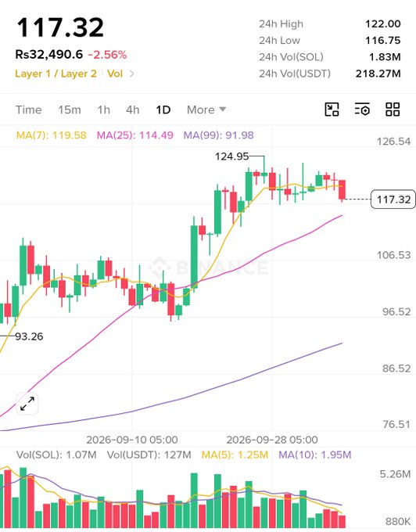Open the grid layout icon
416x532 pixels.
(393, 110)
